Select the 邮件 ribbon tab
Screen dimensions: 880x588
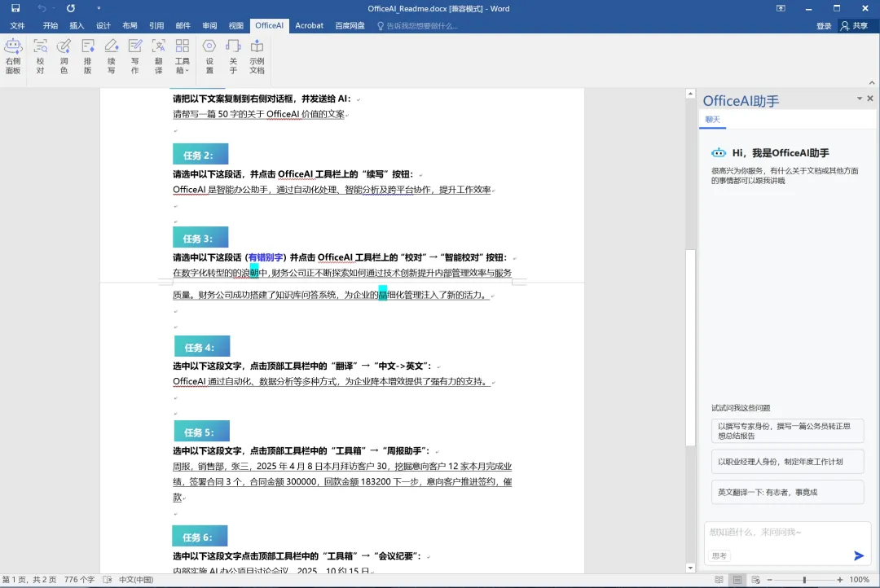tap(183, 26)
